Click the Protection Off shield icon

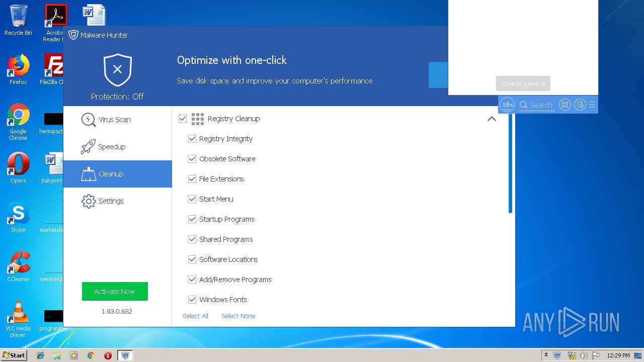[x=117, y=70]
